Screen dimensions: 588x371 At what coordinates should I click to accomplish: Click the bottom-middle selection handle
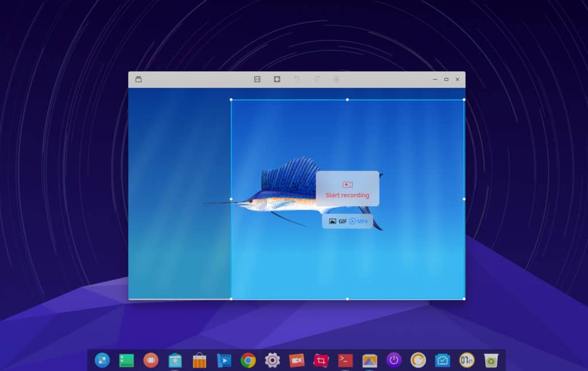(x=347, y=299)
